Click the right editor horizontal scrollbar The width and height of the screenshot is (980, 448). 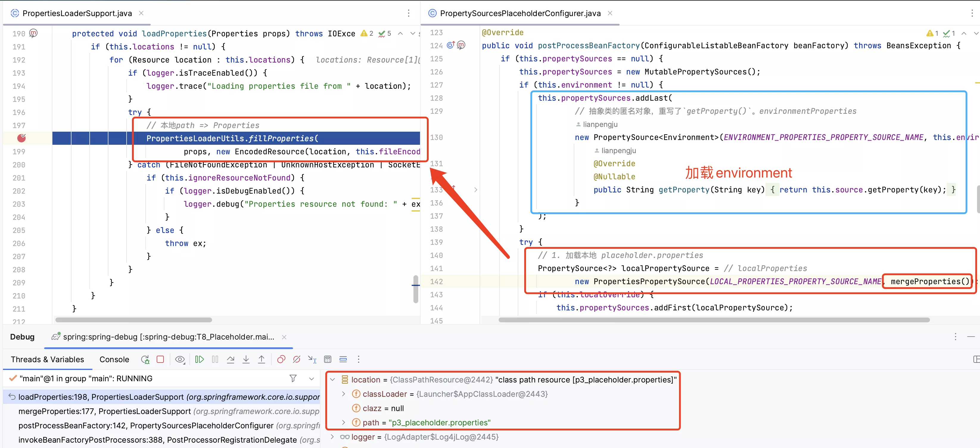pos(714,320)
